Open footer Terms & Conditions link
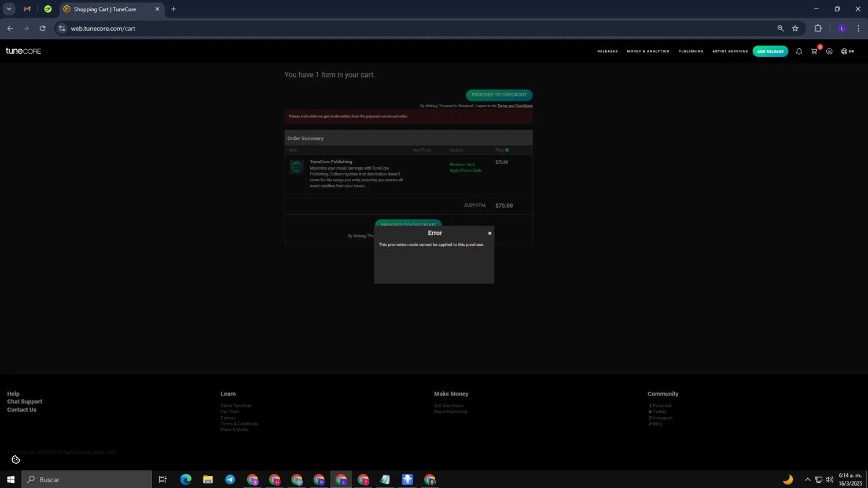 (240, 424)
